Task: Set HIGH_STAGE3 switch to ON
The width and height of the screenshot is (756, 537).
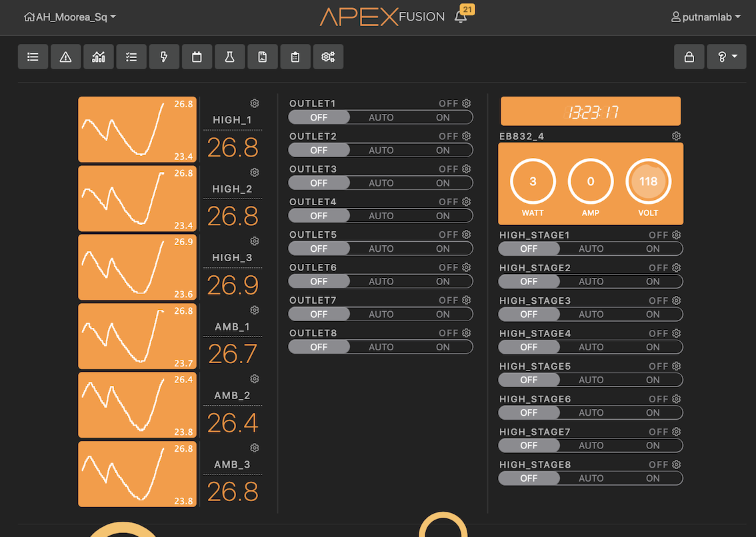Action: 653,314
